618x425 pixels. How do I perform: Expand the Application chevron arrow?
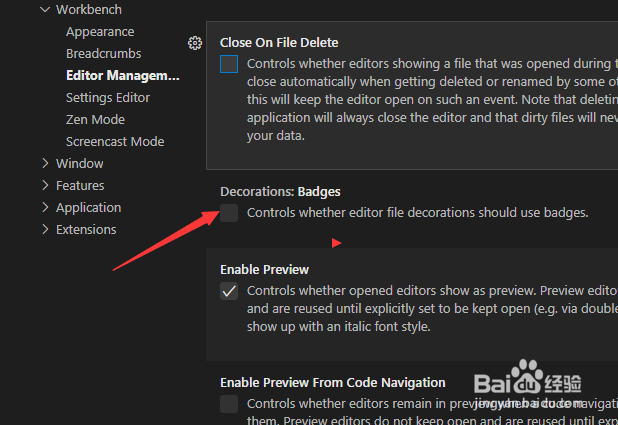point(45,207)
